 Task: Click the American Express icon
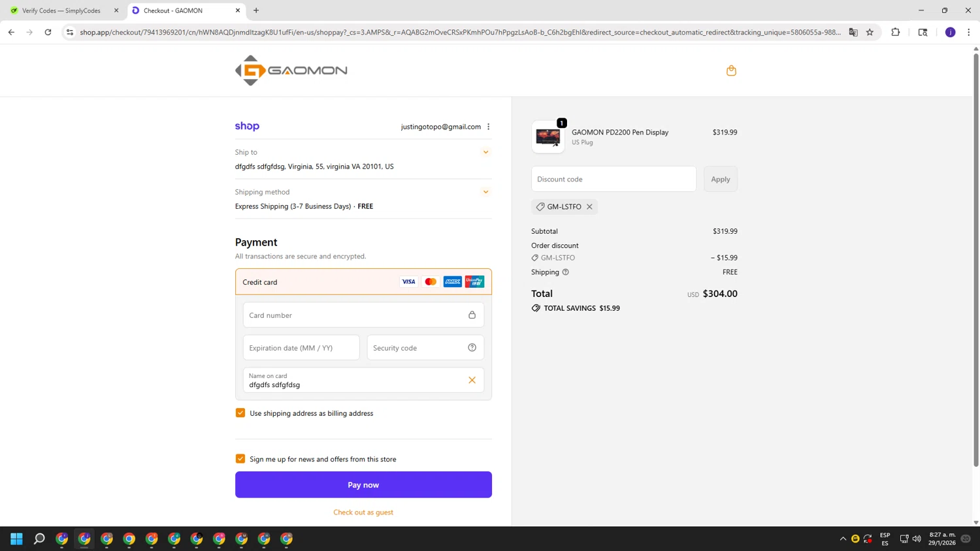tap(452, 282)
